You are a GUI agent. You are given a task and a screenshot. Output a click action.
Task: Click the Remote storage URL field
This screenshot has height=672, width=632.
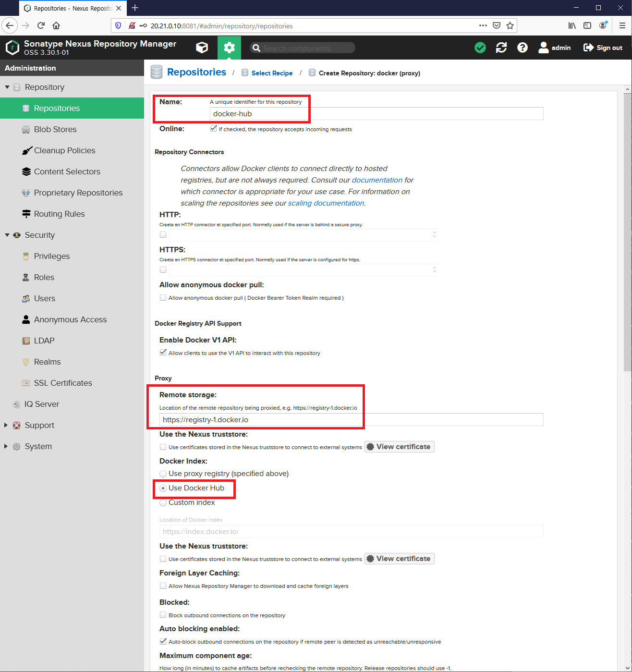click(352, 419)
